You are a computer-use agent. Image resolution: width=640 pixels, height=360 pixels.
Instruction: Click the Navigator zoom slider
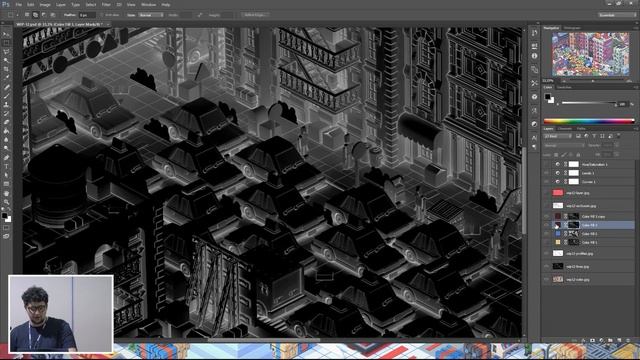tap(593, 81)
